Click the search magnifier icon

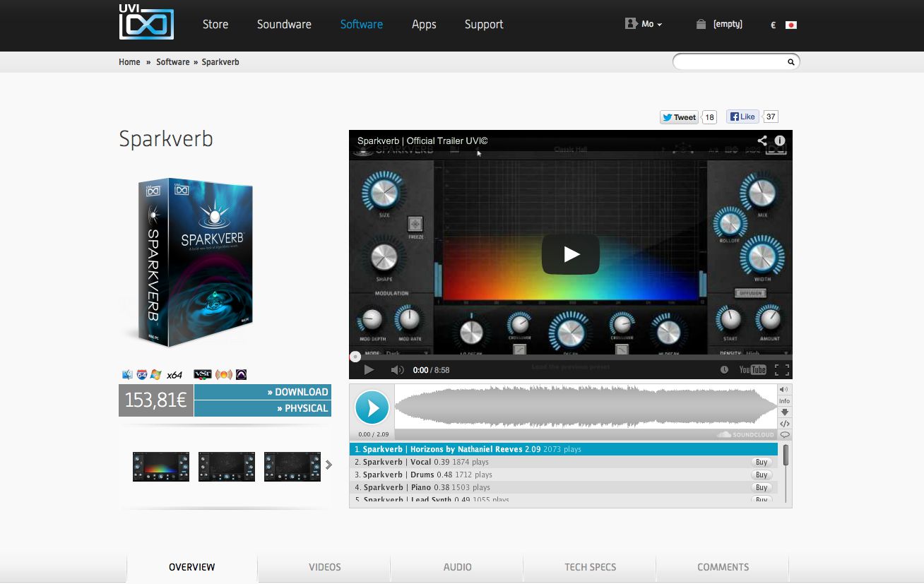click(791, 62)
